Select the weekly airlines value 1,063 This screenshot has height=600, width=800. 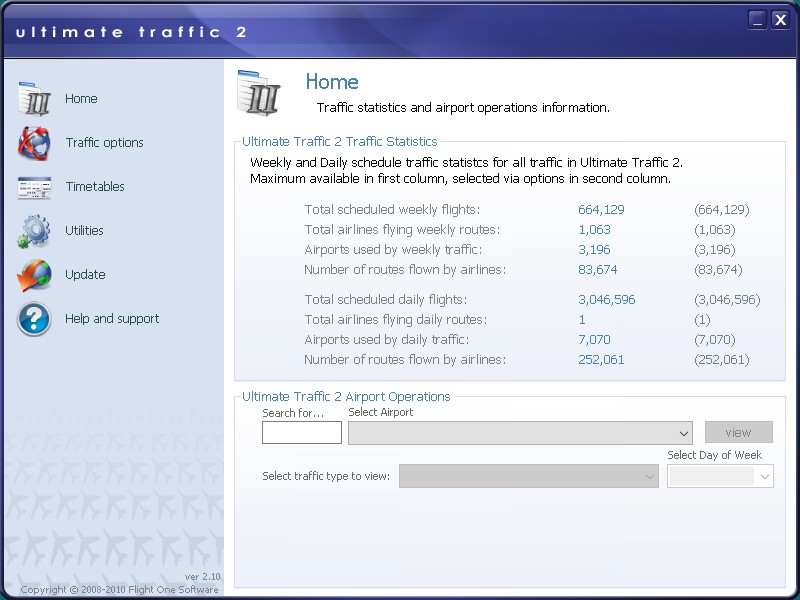coord(594,230)
